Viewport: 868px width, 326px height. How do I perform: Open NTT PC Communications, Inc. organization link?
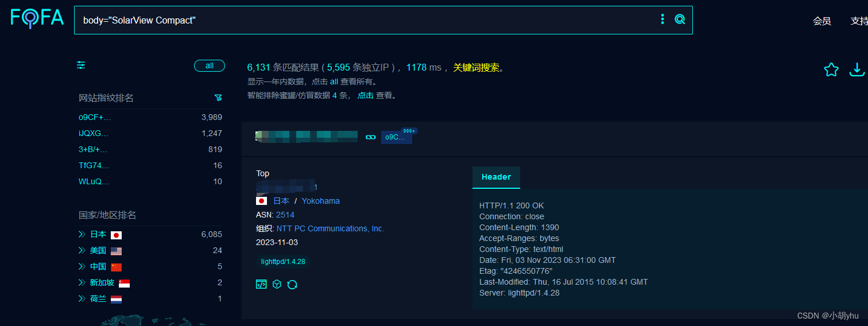tap(331, 228)
